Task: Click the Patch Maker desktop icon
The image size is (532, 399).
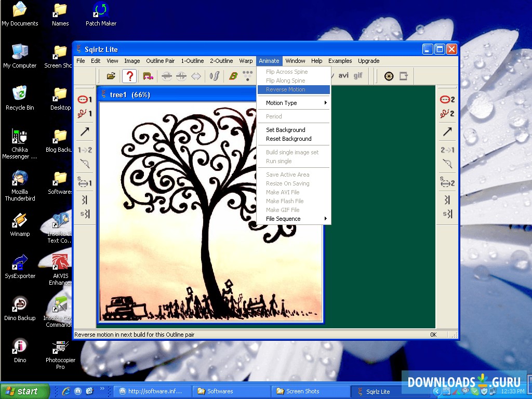Action: pos(101,15)
